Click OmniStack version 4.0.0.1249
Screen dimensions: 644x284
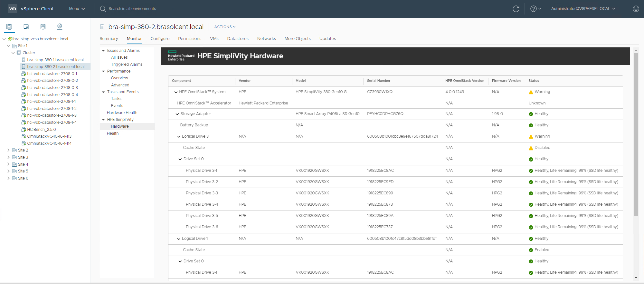click(x=455, y=92)
